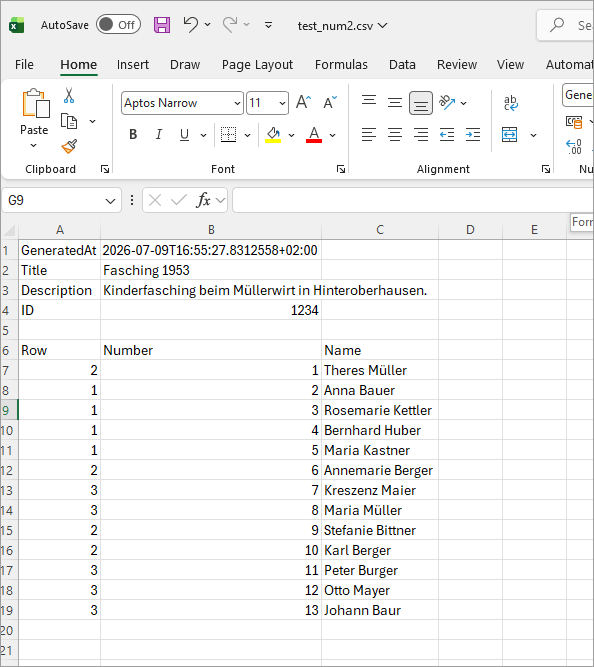The height and width of the screenshot is (667, 594).
Task: Open the fill color palette arrow
Action: tap(291, 136)
